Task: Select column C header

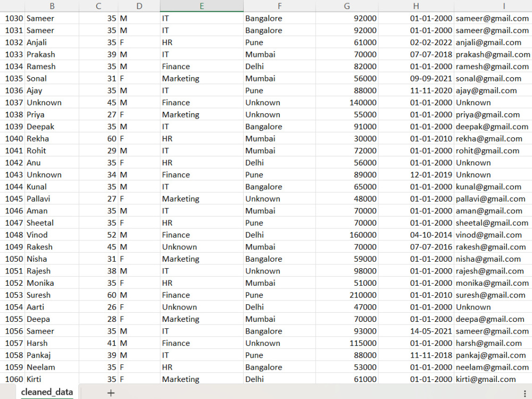Action: coord(98,6)
